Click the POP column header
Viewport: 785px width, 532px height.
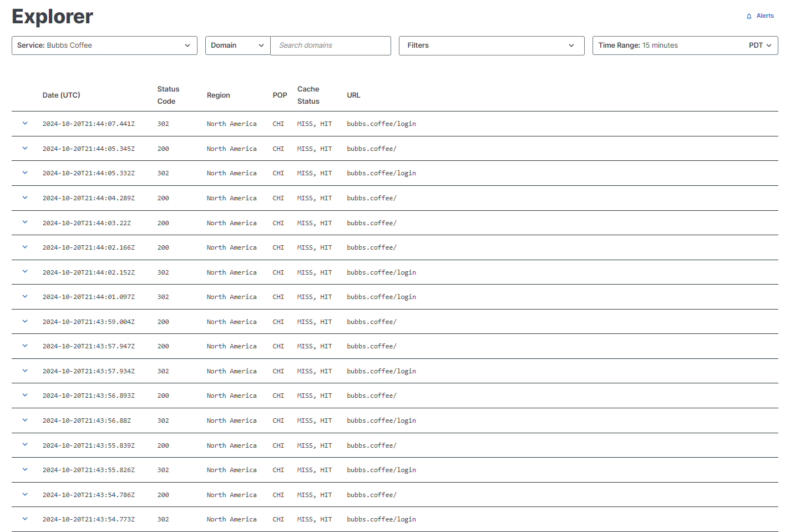click(280, 95)
